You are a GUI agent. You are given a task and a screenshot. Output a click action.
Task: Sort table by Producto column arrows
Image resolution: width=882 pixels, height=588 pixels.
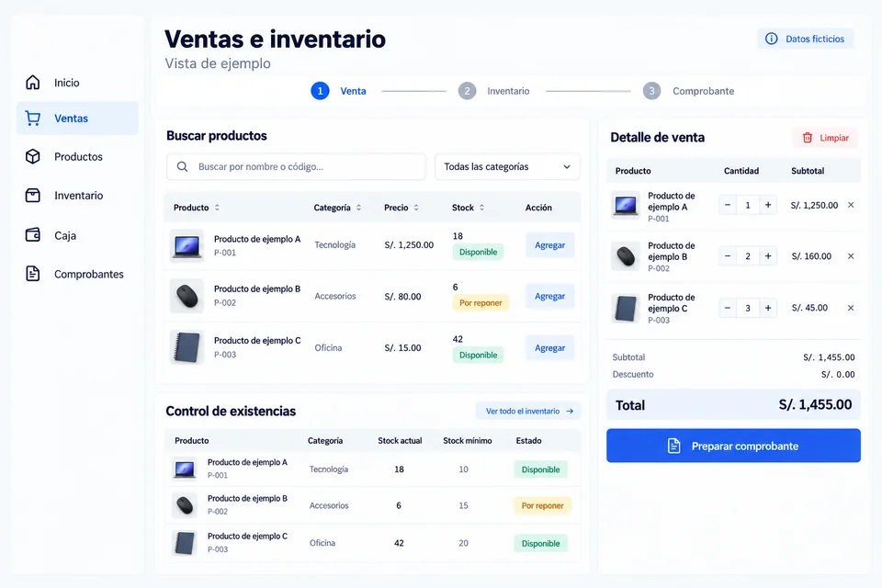pos(217,208)
